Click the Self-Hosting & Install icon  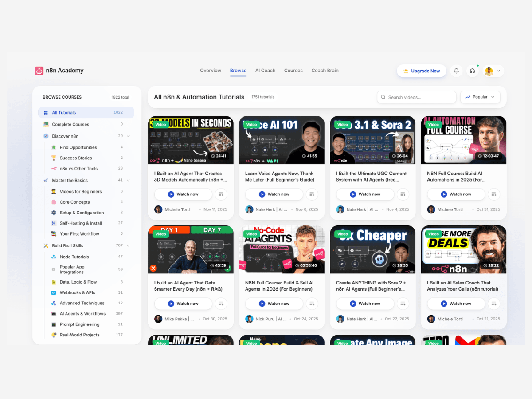pyautogui.click(x=54, y=223)
